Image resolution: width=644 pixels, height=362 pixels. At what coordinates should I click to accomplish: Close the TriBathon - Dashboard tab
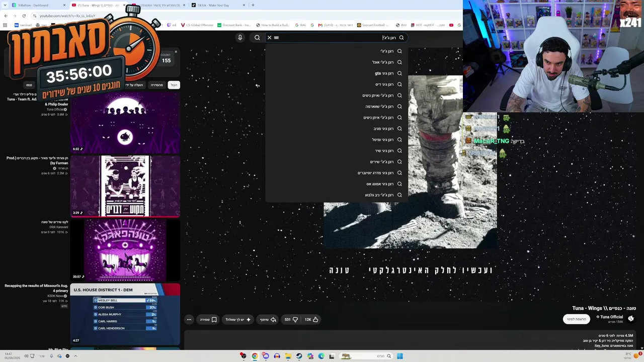pyautogui.click(x=64, y=5)
